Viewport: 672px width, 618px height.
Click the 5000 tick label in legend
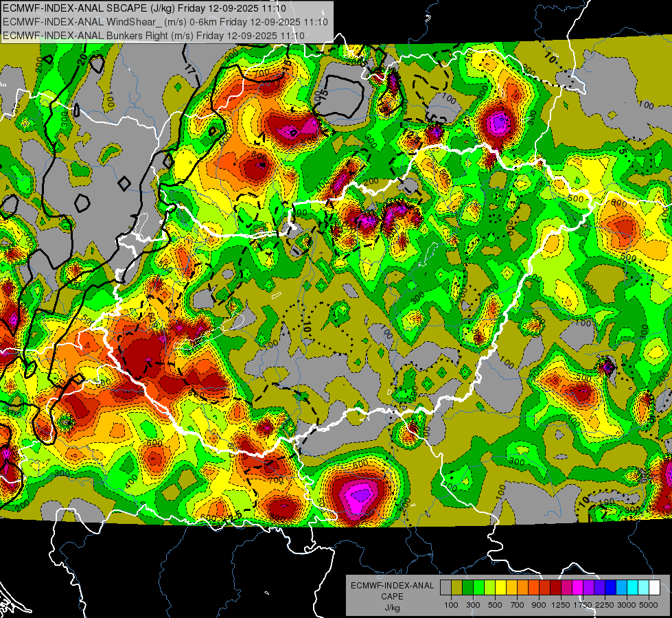pos(649,605)
